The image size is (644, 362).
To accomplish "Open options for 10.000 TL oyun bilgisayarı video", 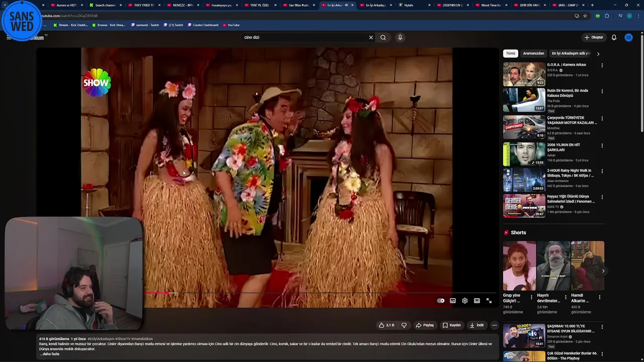I will (602, 327).
